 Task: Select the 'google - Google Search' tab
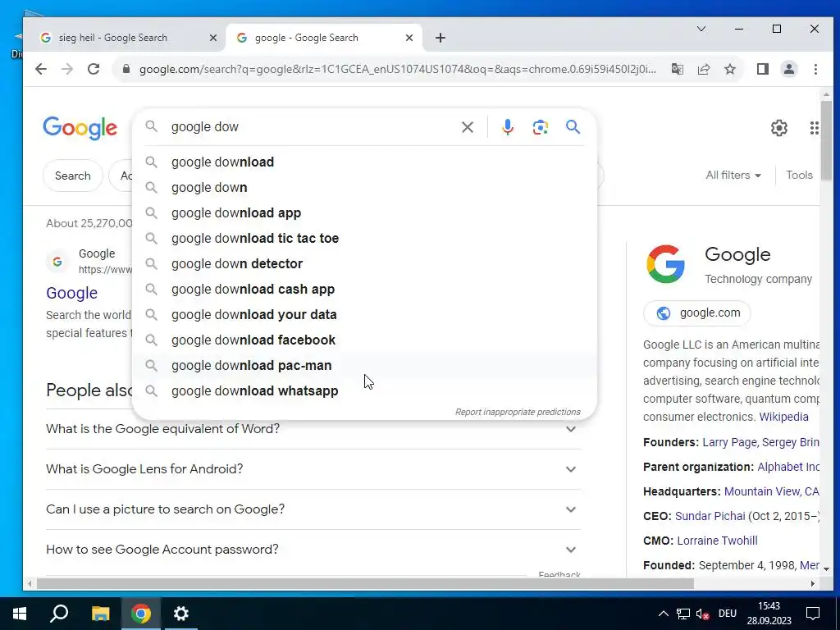(324, 38)
